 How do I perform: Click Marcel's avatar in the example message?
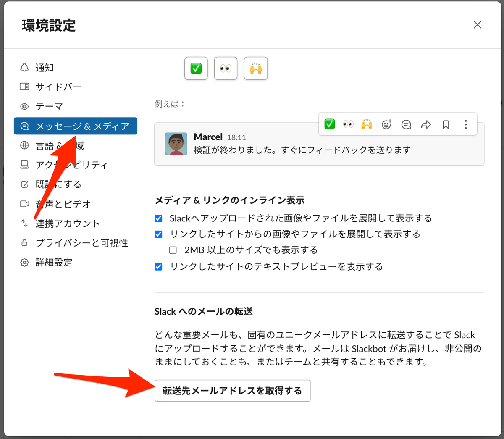pyautogui.click(x=176, y=144)
